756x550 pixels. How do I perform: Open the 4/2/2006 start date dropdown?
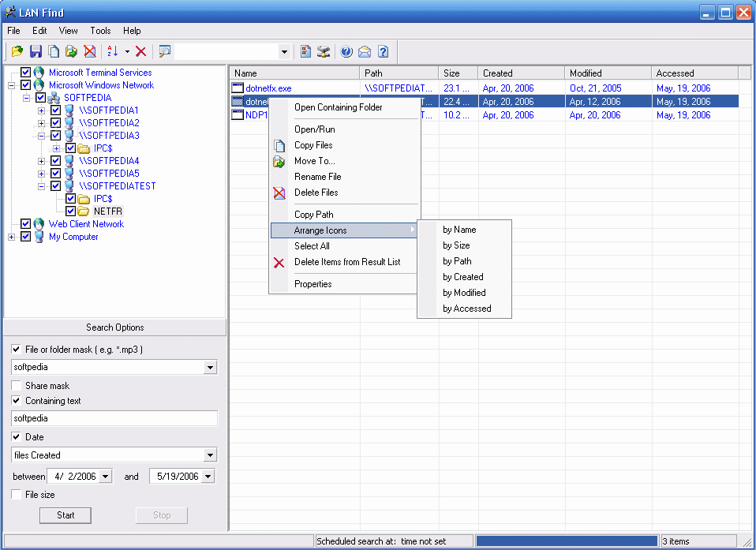click(x=106, y=477)
